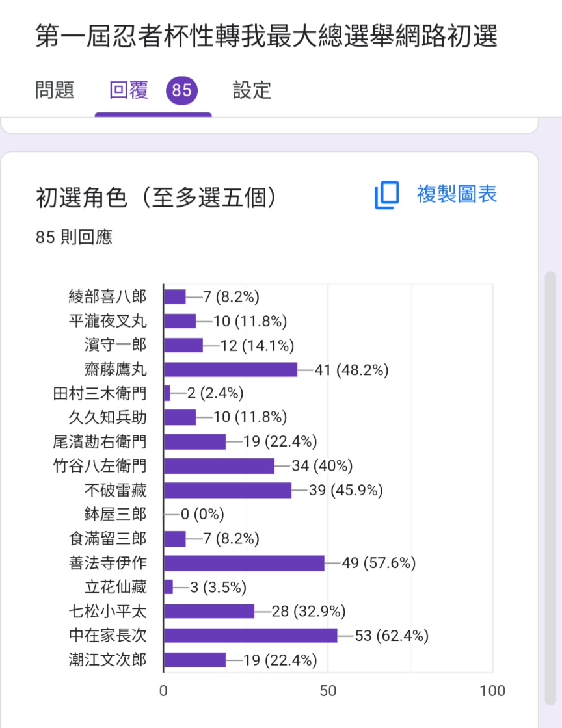Viewport: 562px width, 728px height.
Task: Click the 七松小平太 bar
Action: pos(209,612)
